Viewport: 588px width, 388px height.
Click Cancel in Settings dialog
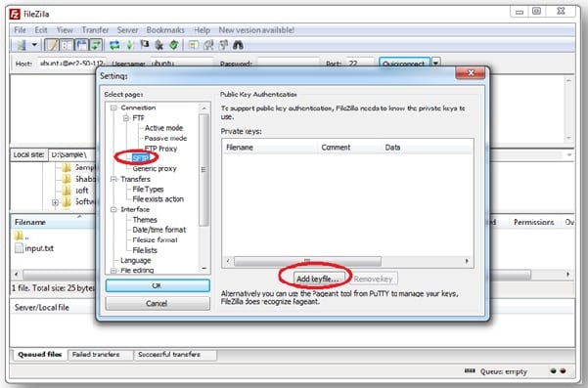click(158, 303)
